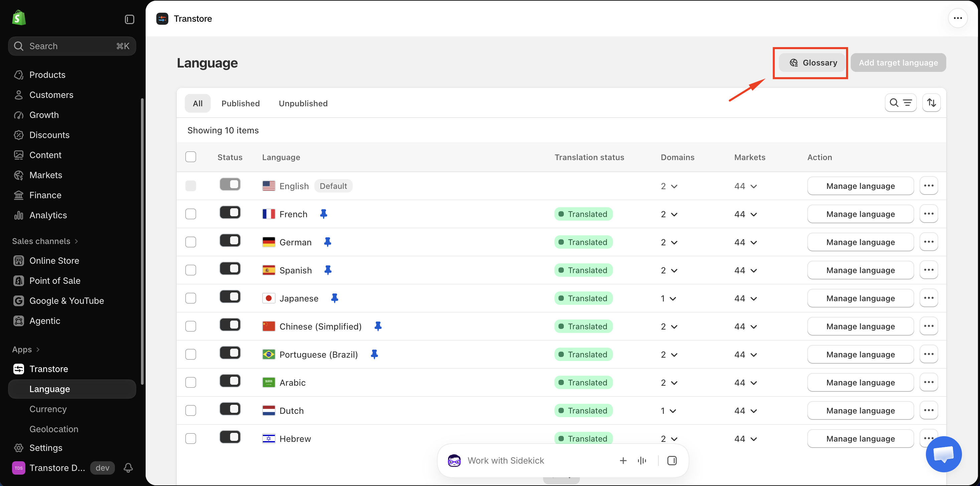
Task: Open the top-right three-dots app menu
Action: [958, 18]
